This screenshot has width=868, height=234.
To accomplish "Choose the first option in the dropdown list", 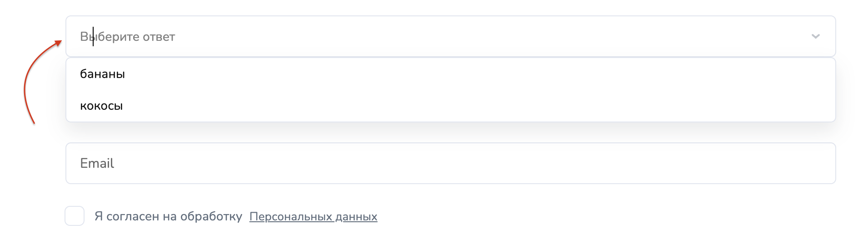I will click(103, 74).
